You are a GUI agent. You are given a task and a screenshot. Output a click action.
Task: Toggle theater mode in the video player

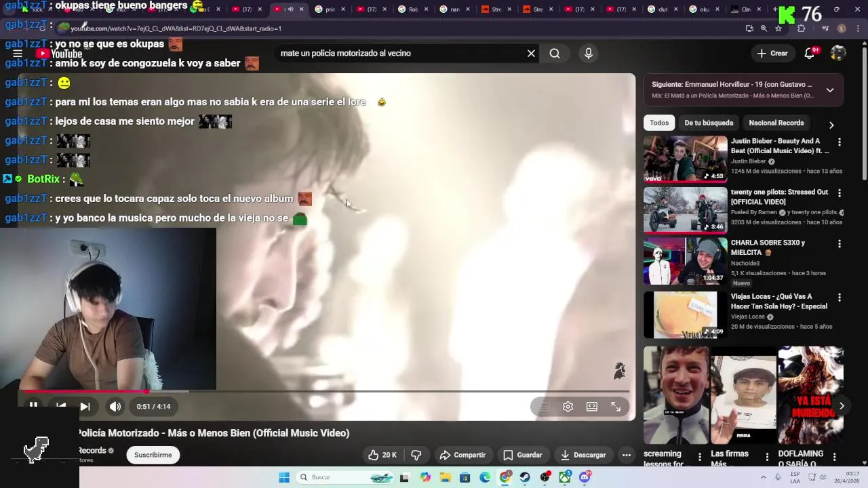(x=592, y=407)
